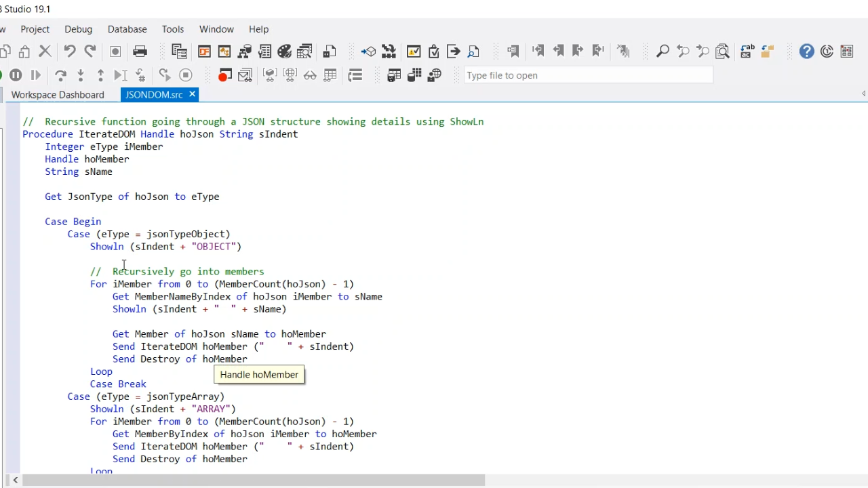Screen dimensions: 868x488
Task: Open the painter palette icon
Action: click(x=285, y=52)
